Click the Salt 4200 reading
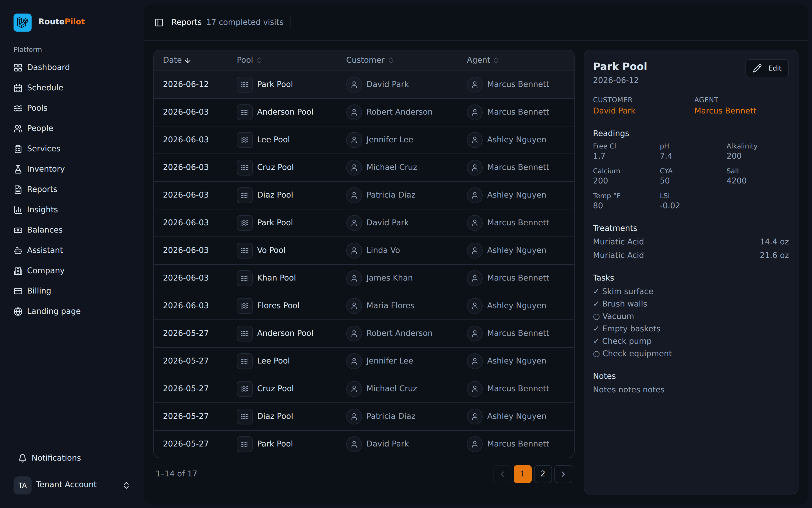The height and width of the screenshot is (508, 812). pyautogui.click(x=736, y=176)
